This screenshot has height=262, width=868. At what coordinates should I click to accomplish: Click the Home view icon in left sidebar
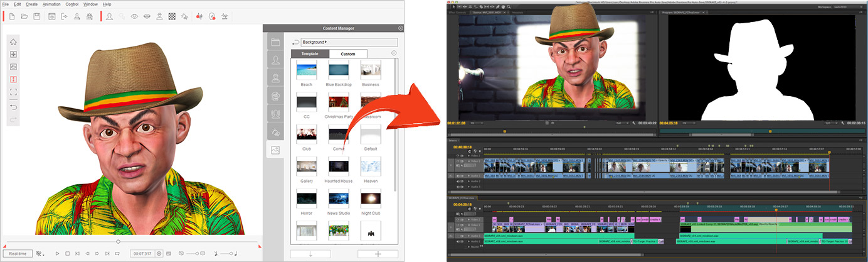[14, 41]
